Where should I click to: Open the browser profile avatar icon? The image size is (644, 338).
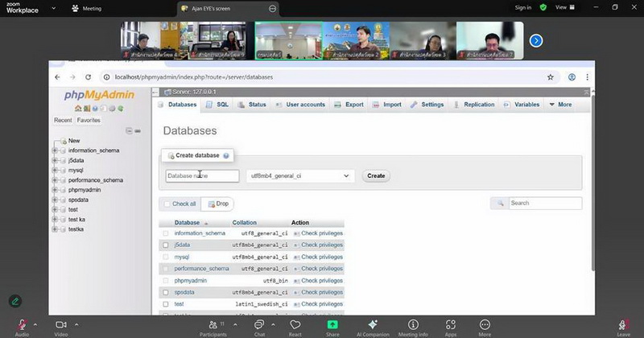[x=572, y=77]
